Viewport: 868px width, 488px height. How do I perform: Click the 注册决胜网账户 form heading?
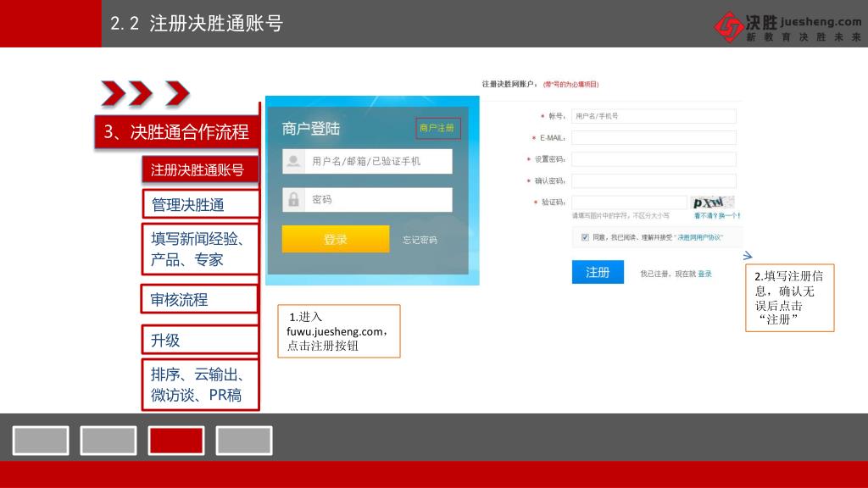509,84
